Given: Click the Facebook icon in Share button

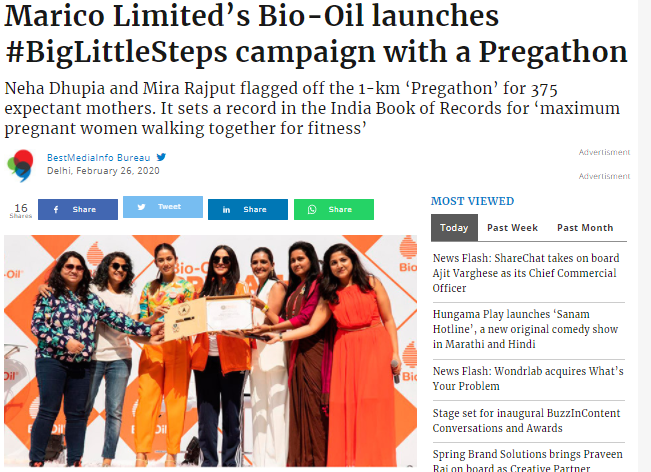Looking at the screenshot, I should point(56,210).
